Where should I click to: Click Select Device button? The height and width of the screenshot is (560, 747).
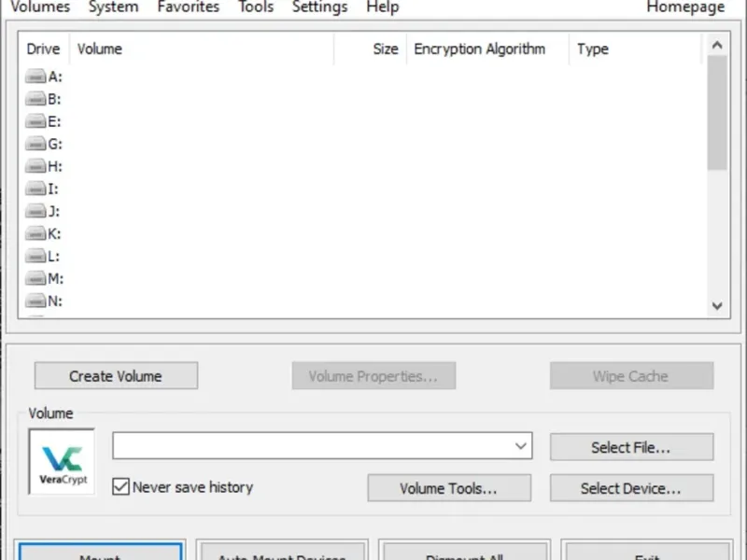(x=631, y=487)
